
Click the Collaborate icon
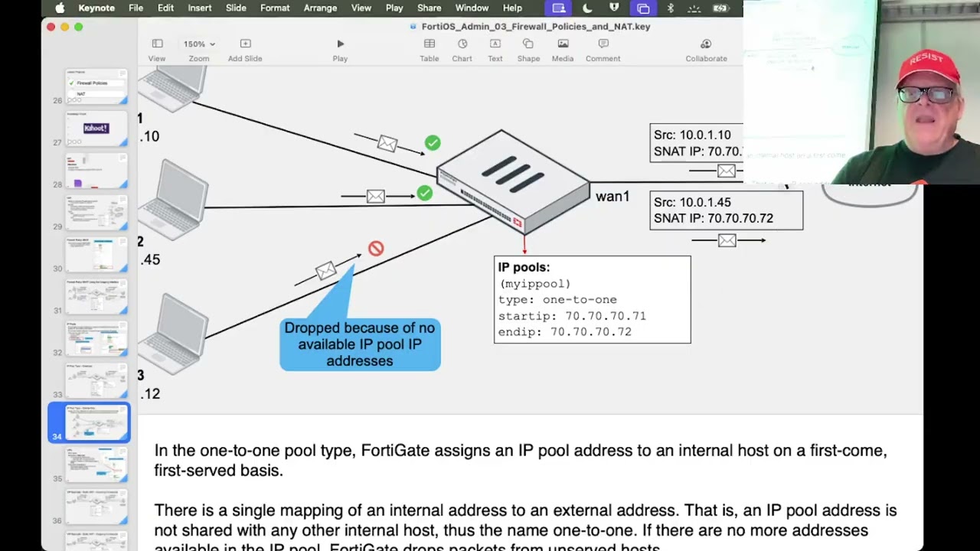click(706, 44)
